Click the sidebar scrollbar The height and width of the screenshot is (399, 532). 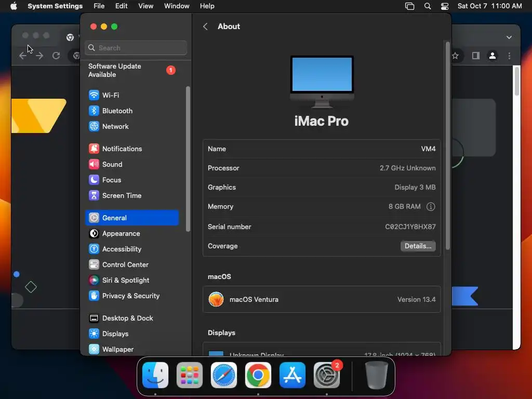click(x=188, y=159)
